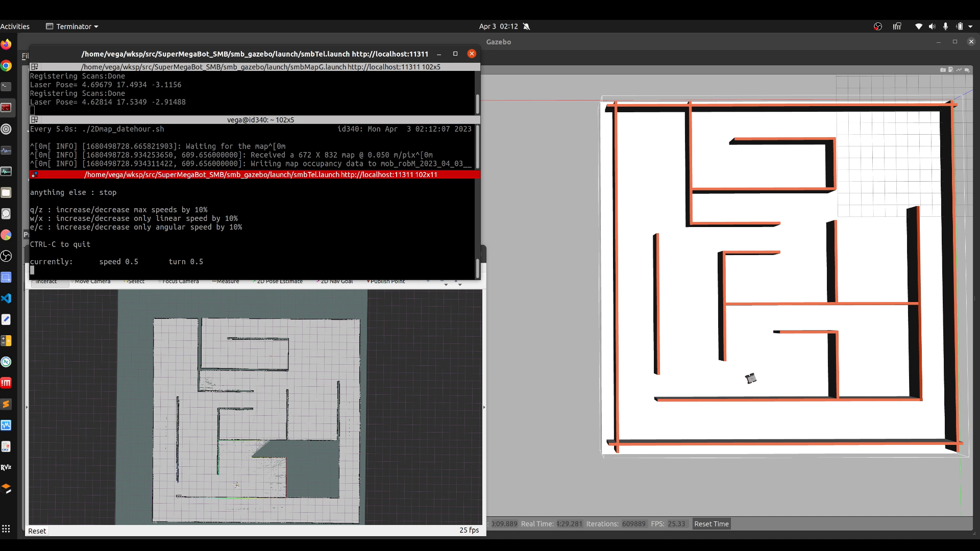Open Terminator app menu dropdown

(72, 27)
